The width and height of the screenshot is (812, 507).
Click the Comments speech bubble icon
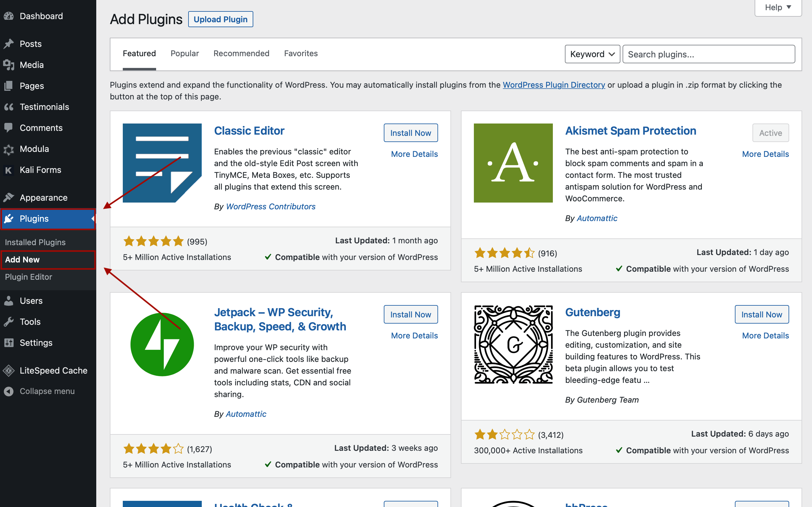(9, 128)
